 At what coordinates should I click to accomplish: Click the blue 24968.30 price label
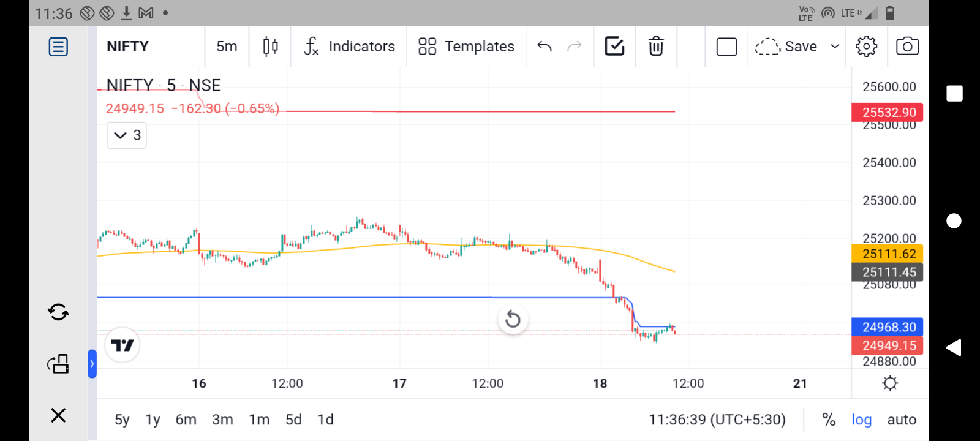888,327
